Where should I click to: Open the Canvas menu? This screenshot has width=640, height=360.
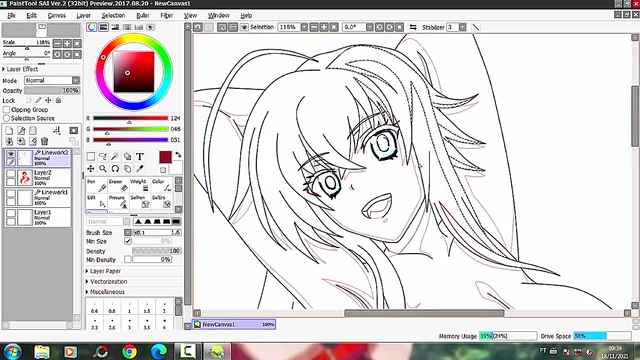tap(57, 16)
